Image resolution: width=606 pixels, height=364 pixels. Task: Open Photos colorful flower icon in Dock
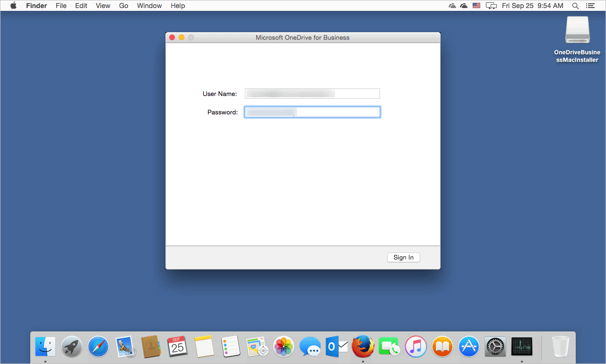point(284,347)
